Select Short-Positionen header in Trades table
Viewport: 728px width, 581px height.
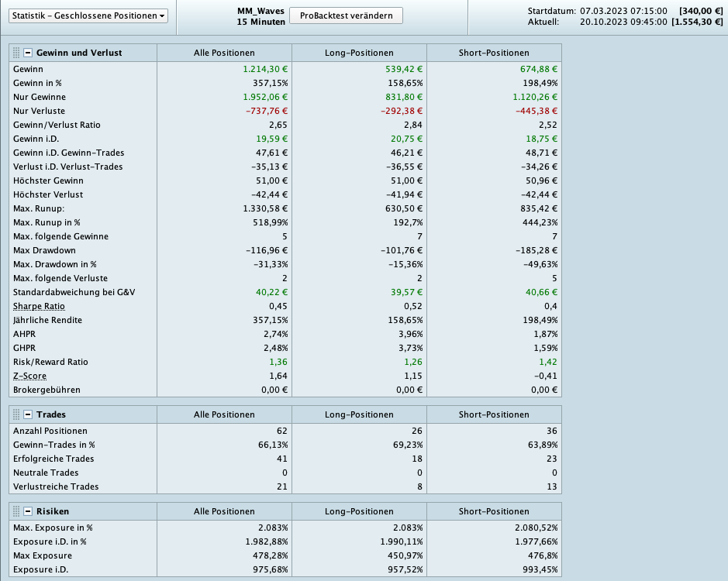click(494, 414)
